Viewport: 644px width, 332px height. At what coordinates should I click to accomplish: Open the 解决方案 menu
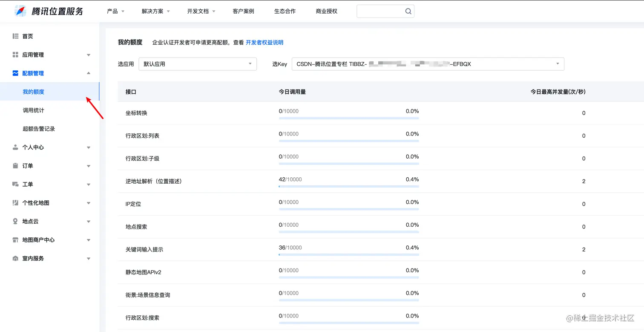point(153,11)
